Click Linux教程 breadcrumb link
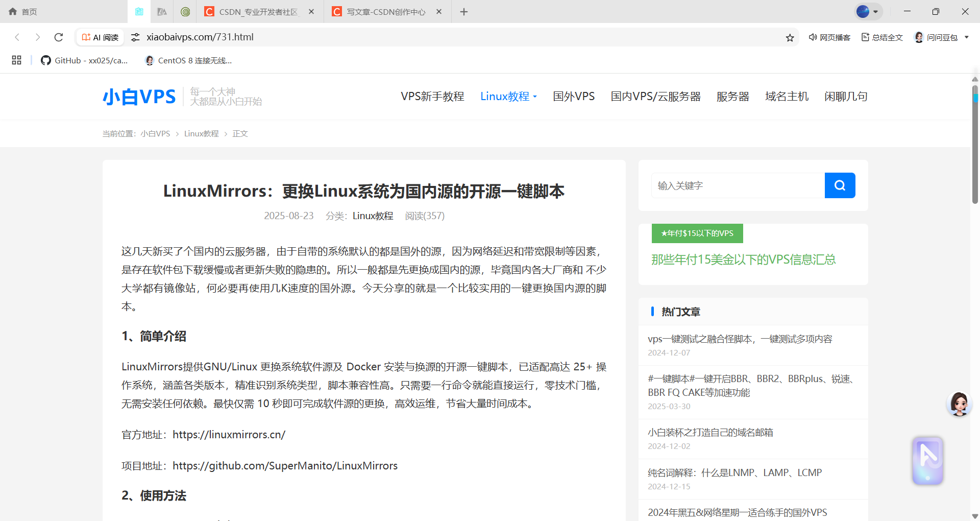 (201, 134)
